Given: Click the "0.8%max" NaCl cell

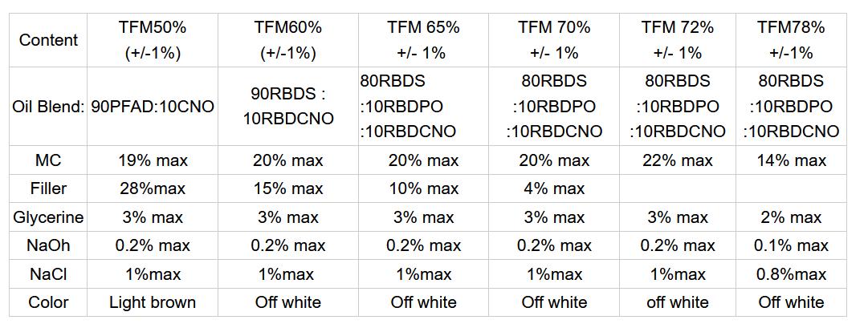Looking at the screenshot, I should 791,274.
